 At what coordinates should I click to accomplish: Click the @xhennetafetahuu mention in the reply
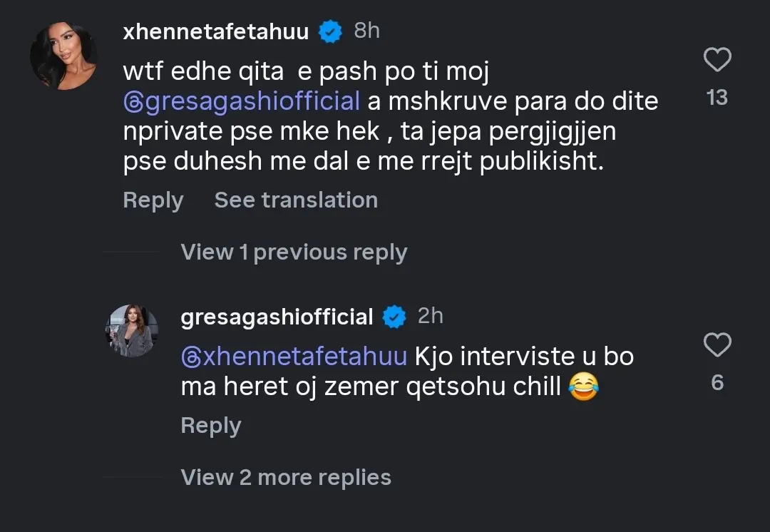point(294,356)
